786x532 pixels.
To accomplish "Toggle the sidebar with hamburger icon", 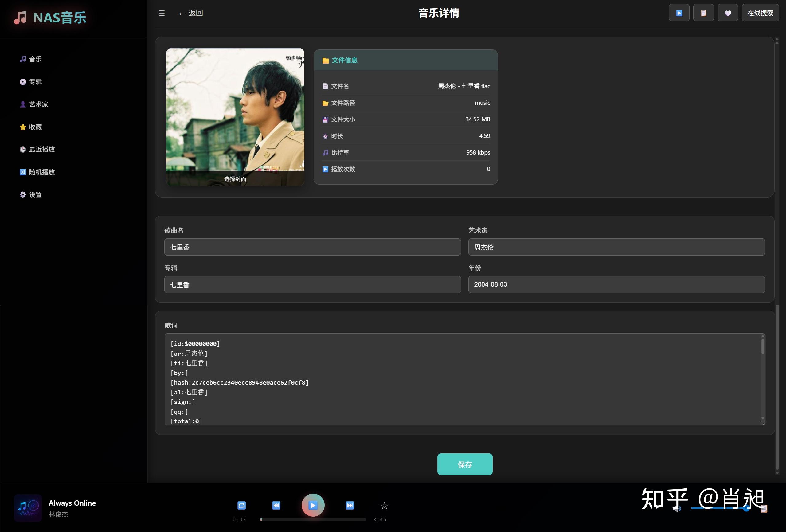I will click(x=162, y=13).
